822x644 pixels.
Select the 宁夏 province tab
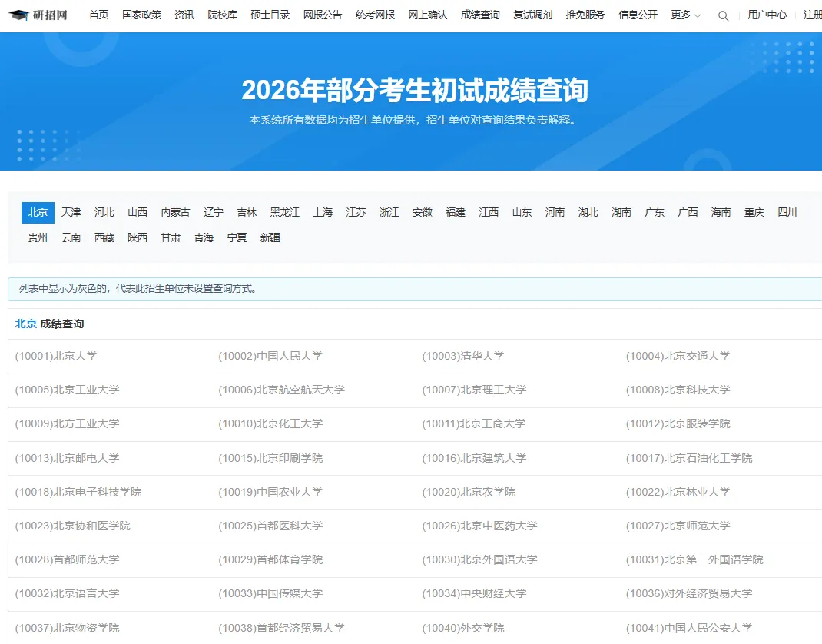(237, 238)
